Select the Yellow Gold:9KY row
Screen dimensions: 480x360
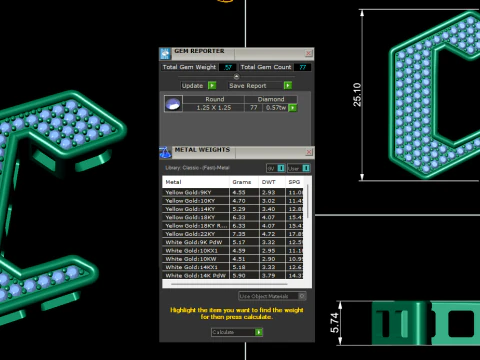pyautogui.click(x=233, y=192)
